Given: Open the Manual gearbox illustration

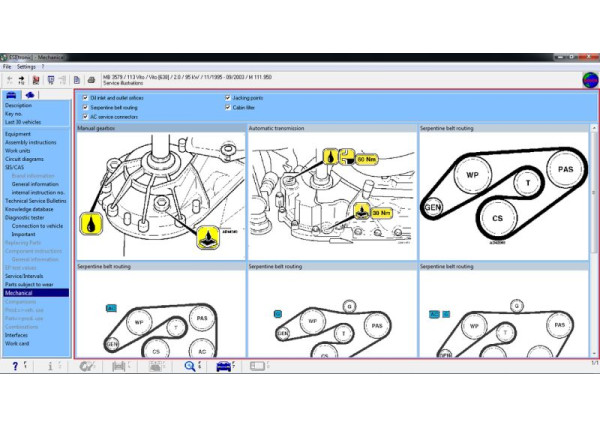Looking at the screenshot, I should coord(160,195).
